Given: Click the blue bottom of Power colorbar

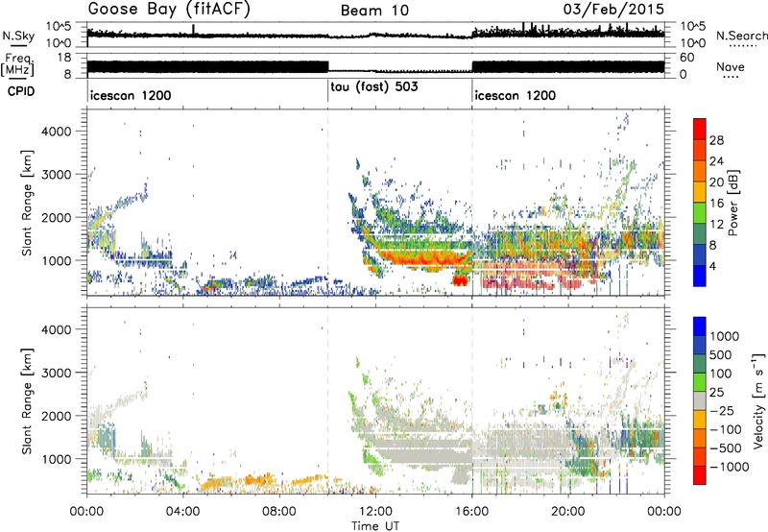Looking at the screenshot, I should (x=700, y=276).
